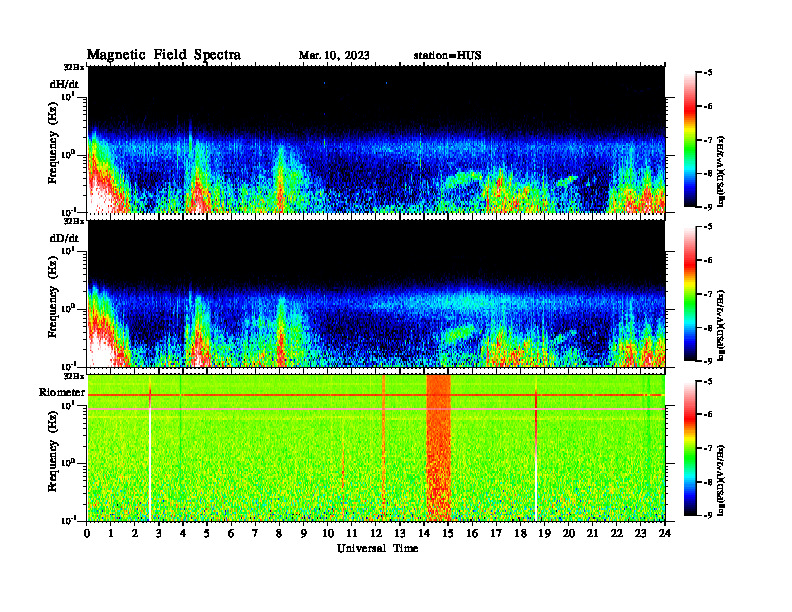Click the 10^0 frequency tick of the dH/dt panel

click(x=68, y=154)
